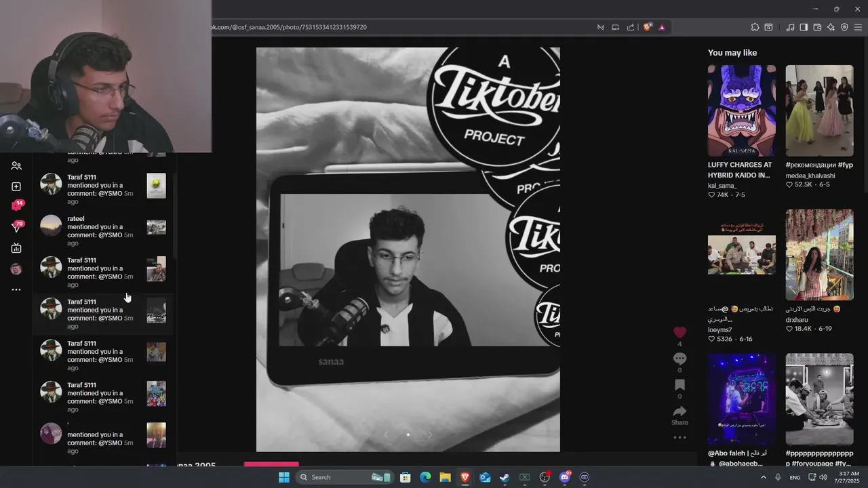Open Microsoft Edge from taskbar
868x488 pixels.
point(425,477)
